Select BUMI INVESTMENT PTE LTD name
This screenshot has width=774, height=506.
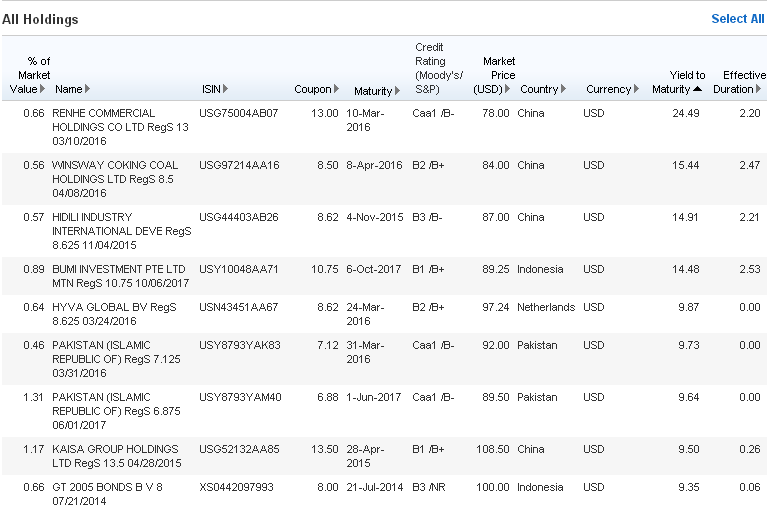(x=120, y=276)
